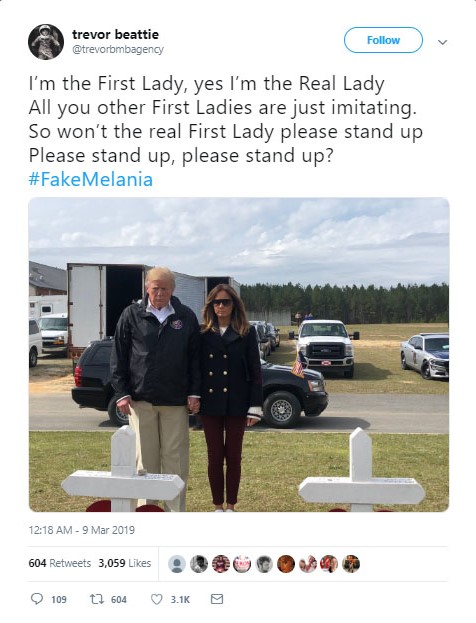This screenshot has height=623, width=476.
Task: Expand the tweet options chevron
Action: click(x=443, y=42)
